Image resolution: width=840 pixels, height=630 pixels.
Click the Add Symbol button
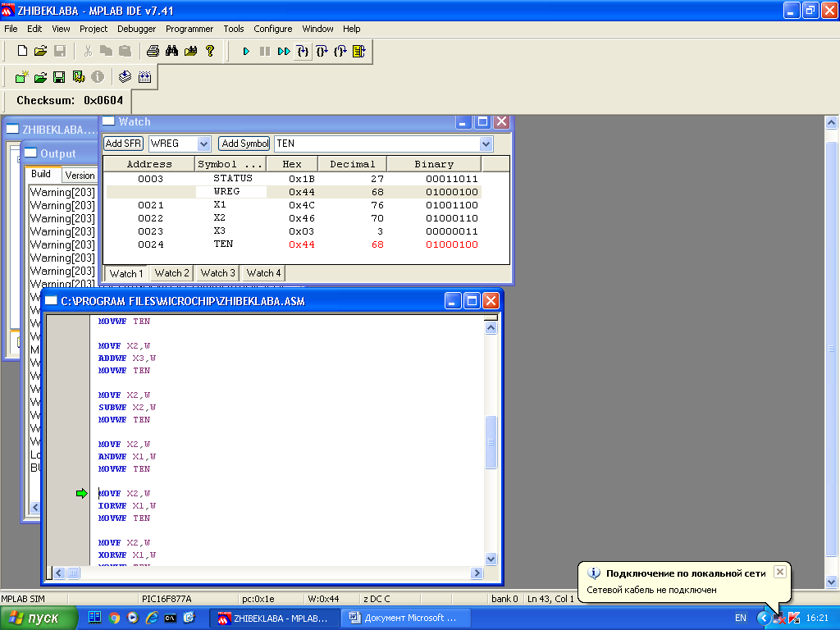244,144
